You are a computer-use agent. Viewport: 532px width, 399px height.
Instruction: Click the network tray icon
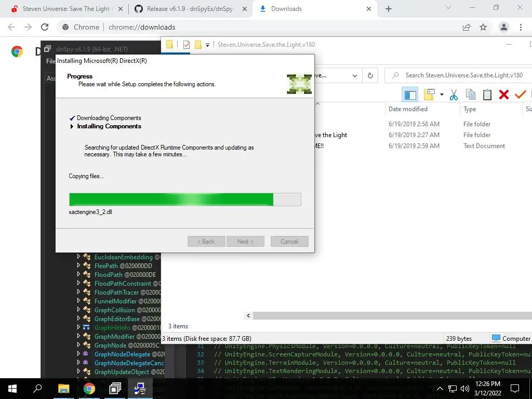coord(453,389)
